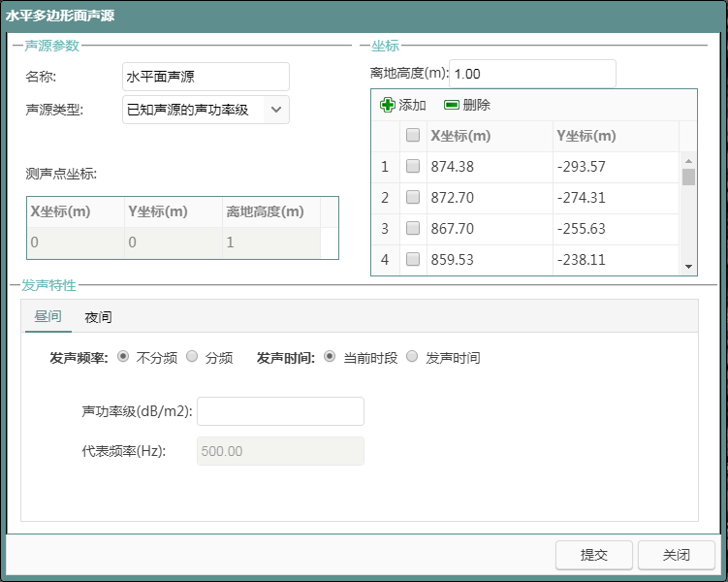This screenshot has height=582, width=728.
Task: Click the 删除 minus icon
Action: click(x=452, y=105)
